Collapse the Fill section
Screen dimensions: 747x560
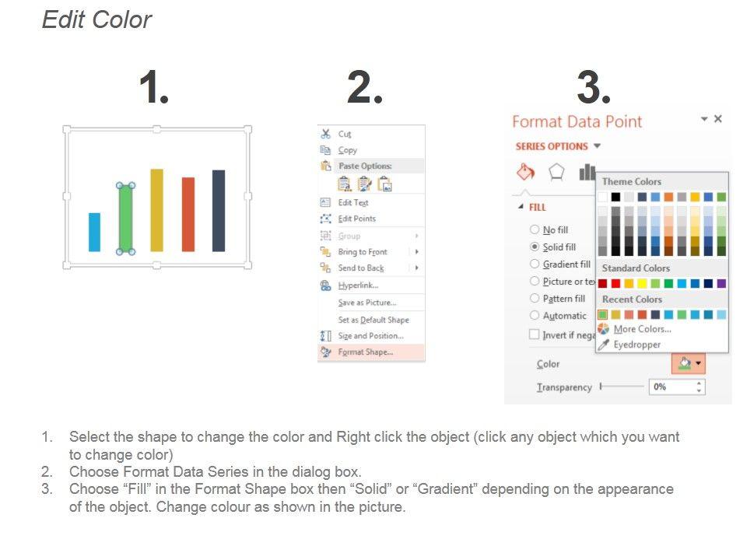521,207
